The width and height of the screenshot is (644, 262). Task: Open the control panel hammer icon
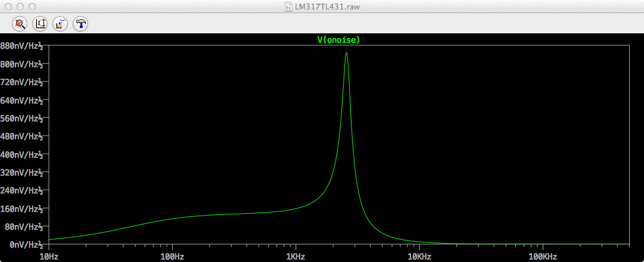[x=80, y=24]
